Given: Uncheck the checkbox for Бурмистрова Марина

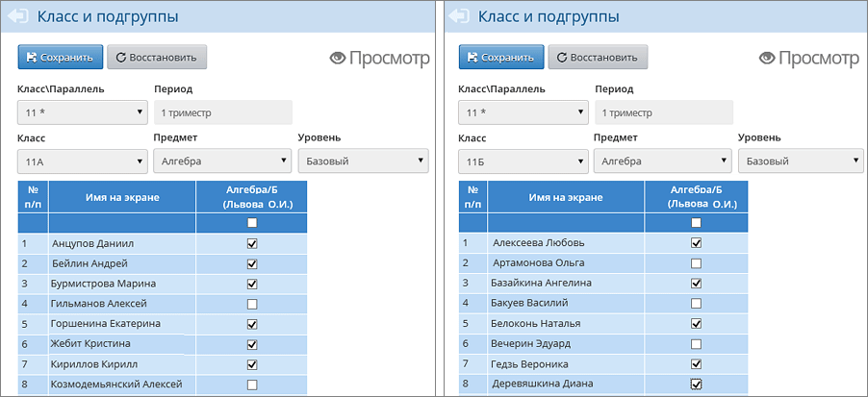Looking at the screenshot, I should point(252,284).
